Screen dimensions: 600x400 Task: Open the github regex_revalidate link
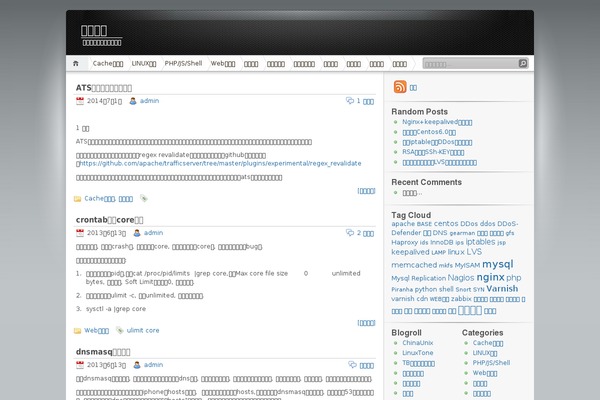[x=220, y=163]
